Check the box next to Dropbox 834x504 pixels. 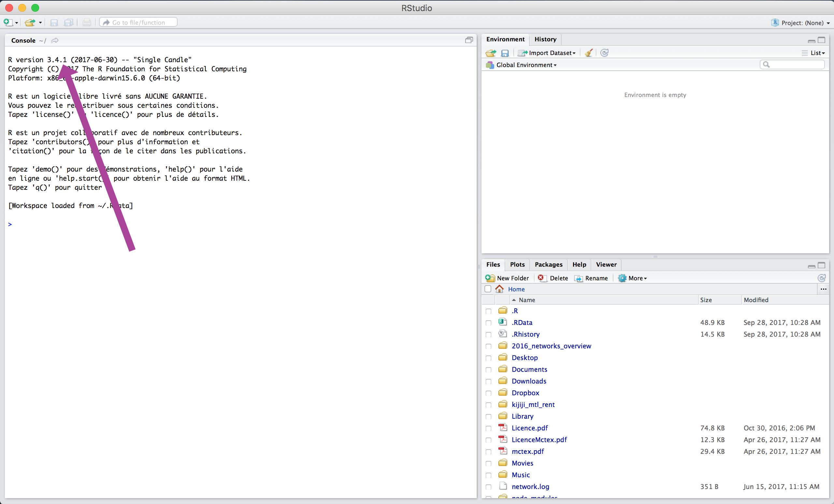click(x=488, y=393)
